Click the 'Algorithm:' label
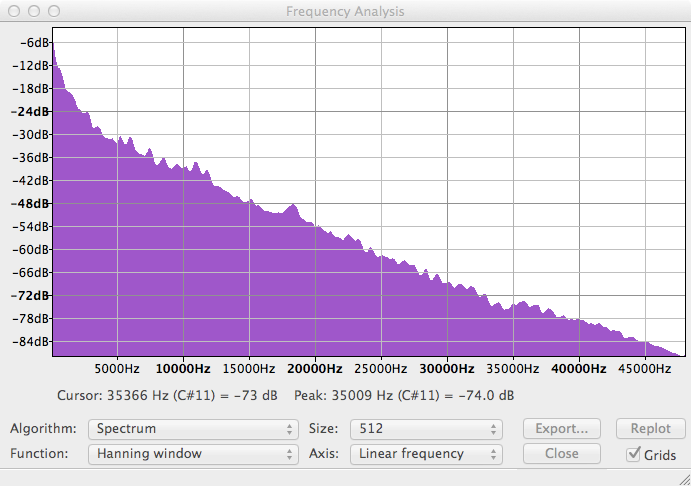The width and height of the screenshot is (691, 486). 43,429
